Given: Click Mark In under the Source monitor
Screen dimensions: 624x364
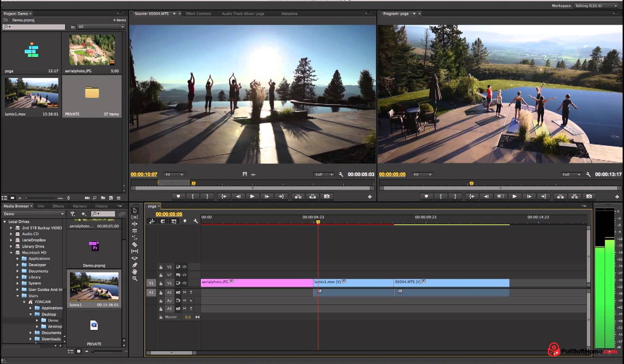Looking at the screenshot, I should 193,196.
